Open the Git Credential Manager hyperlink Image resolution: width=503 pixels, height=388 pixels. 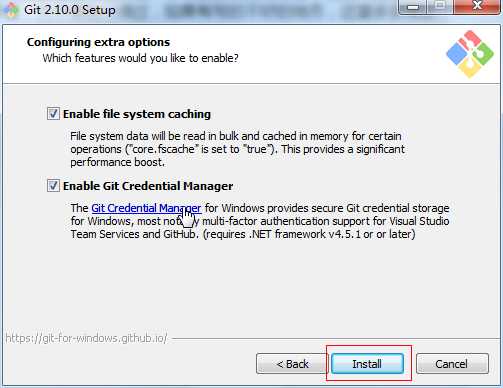146,208
